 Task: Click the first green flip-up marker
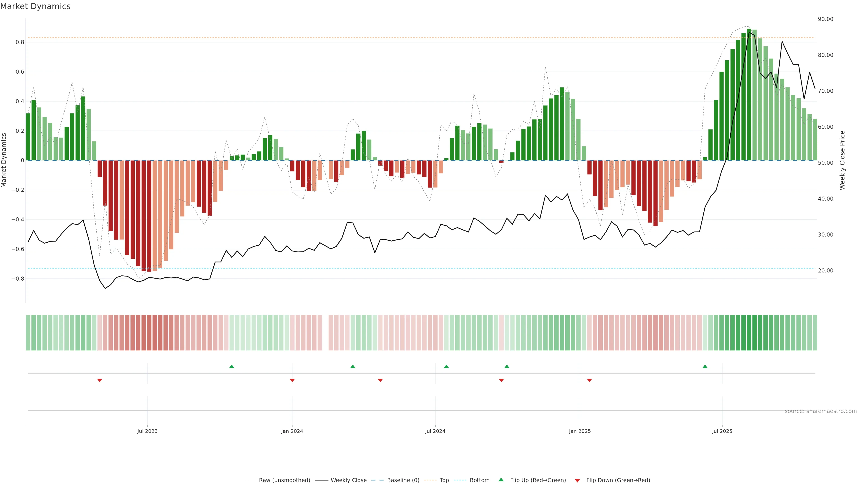click(231, 366)
